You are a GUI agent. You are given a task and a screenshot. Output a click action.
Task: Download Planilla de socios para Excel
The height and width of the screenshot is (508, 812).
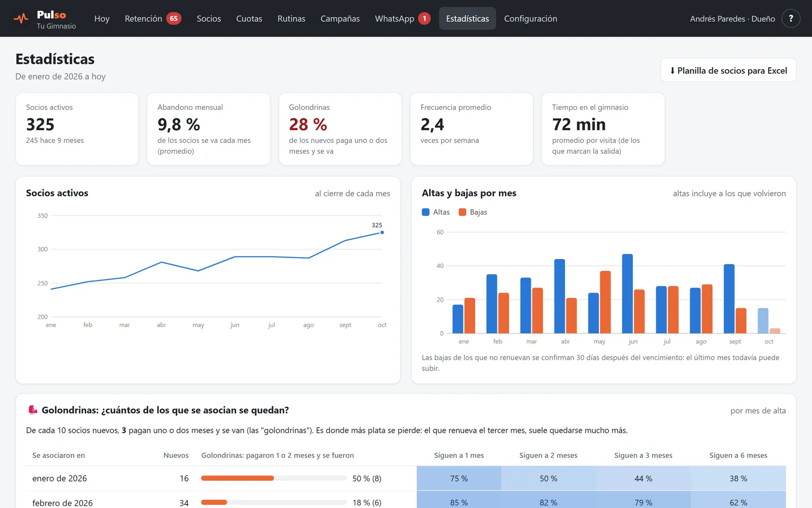(x=728, y=70)
